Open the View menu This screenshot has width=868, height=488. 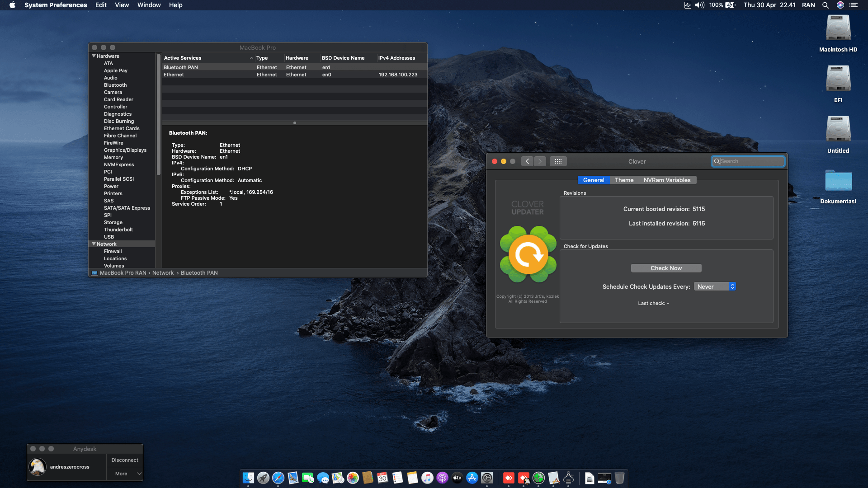click(122, 5)
